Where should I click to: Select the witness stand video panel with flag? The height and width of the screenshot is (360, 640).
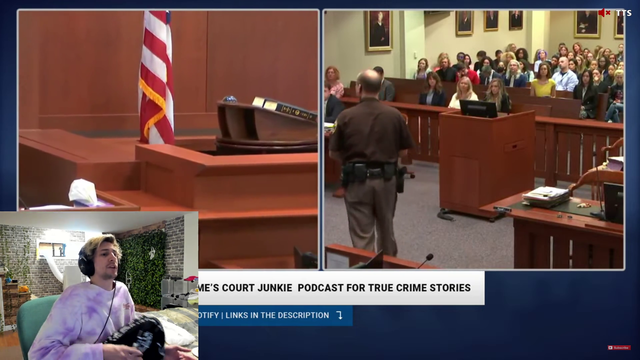168,139
